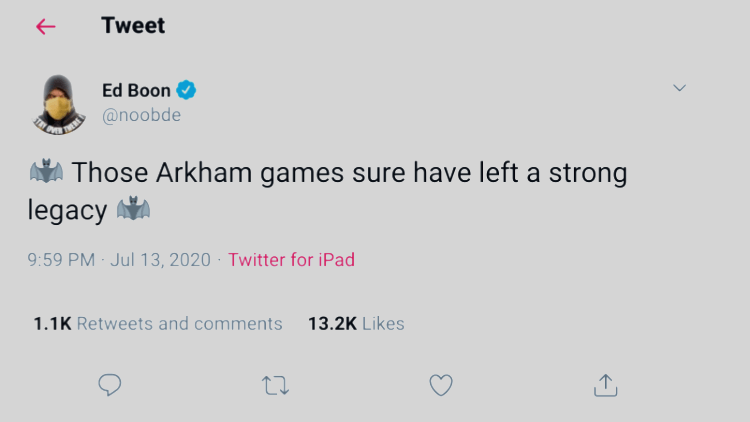Screen dimensions: 750x422
Task: Like the tweet with the heart icon
Action: click(x=440, y=385)
